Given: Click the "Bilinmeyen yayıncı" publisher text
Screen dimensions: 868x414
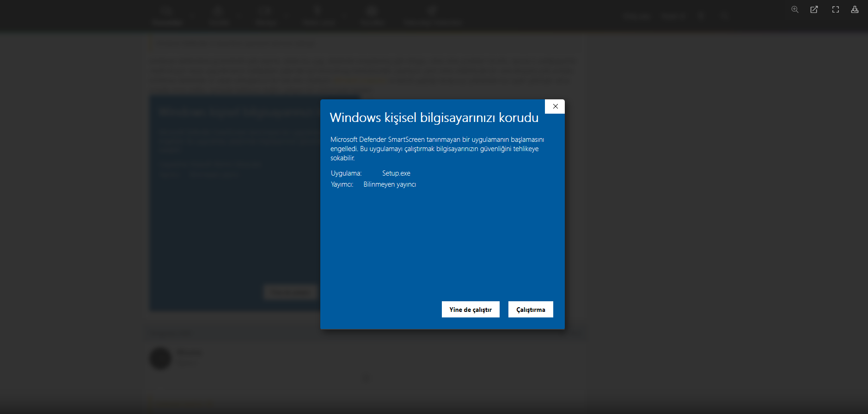Looking at the screenshot, I should [x=389, y=184].
